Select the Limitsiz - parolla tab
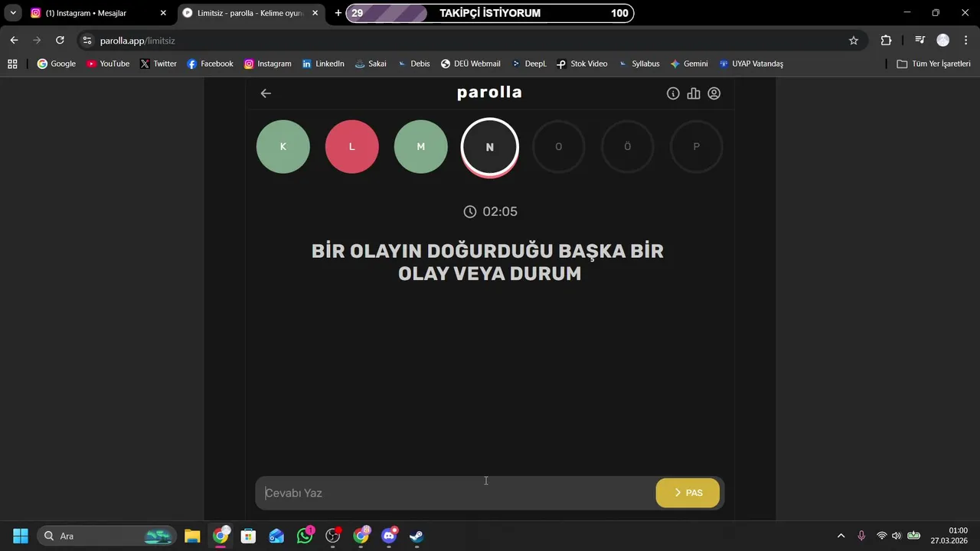Viewport: 980px width, 551px height. (x=250, y=13)
